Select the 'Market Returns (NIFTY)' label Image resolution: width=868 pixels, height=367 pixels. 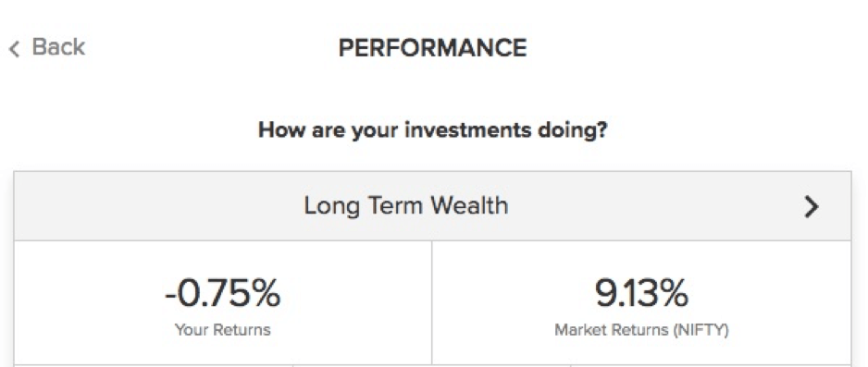point(641,331)
